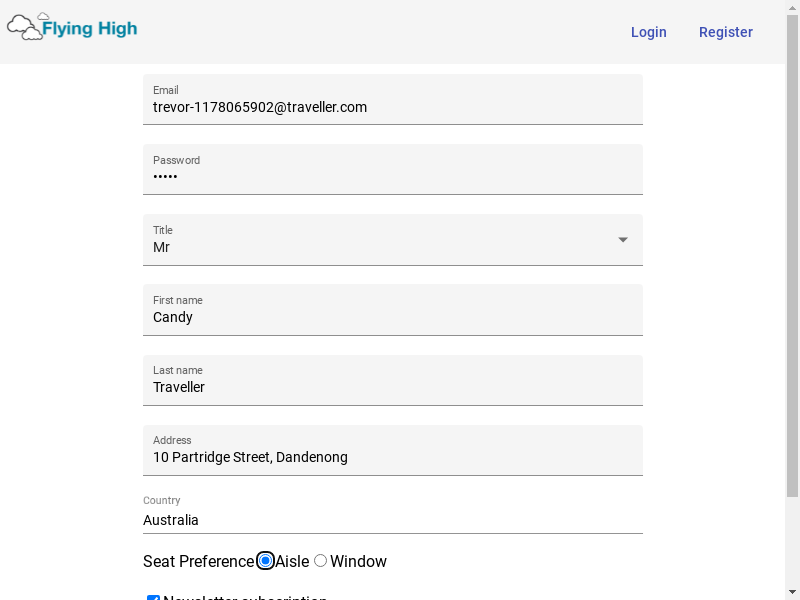Select the Window seat radio button

click(321, 561)
